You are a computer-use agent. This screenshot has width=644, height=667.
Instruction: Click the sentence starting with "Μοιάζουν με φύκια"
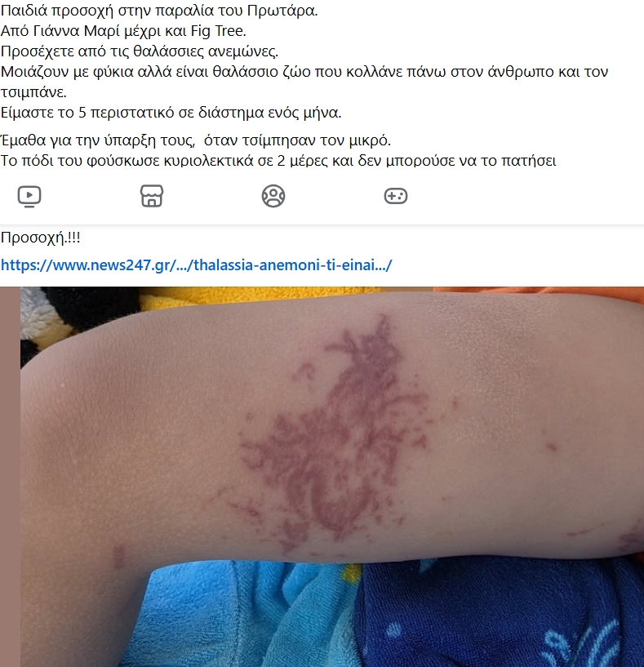304,82
